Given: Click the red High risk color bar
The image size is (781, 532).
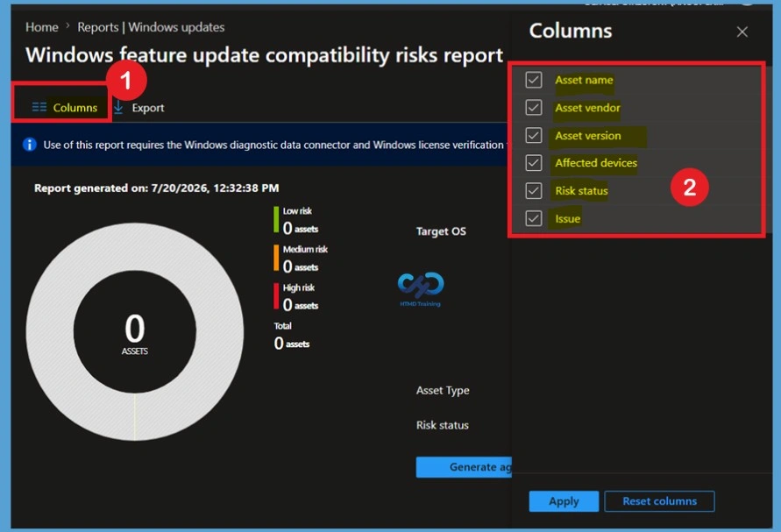Looking at the screenshot, I should click(276, 296).
